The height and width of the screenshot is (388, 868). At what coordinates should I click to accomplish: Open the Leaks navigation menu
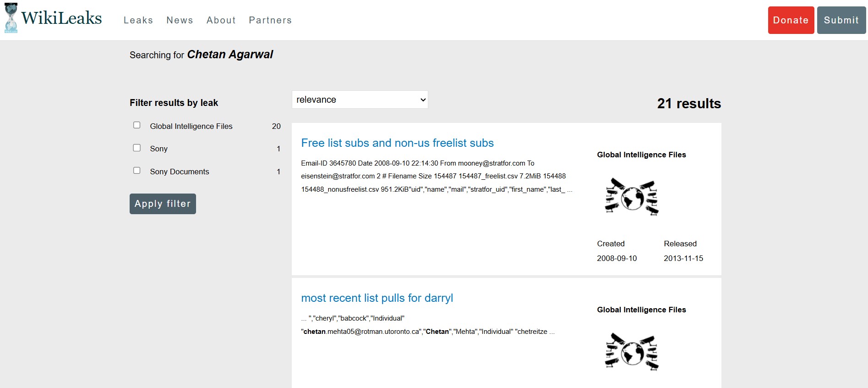[138, 20]
